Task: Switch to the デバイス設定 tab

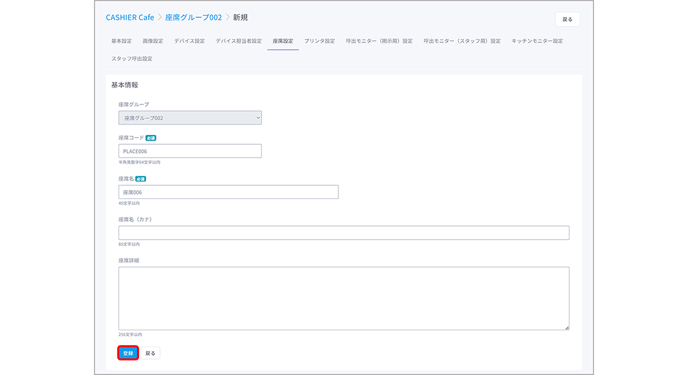Action: 189,41
